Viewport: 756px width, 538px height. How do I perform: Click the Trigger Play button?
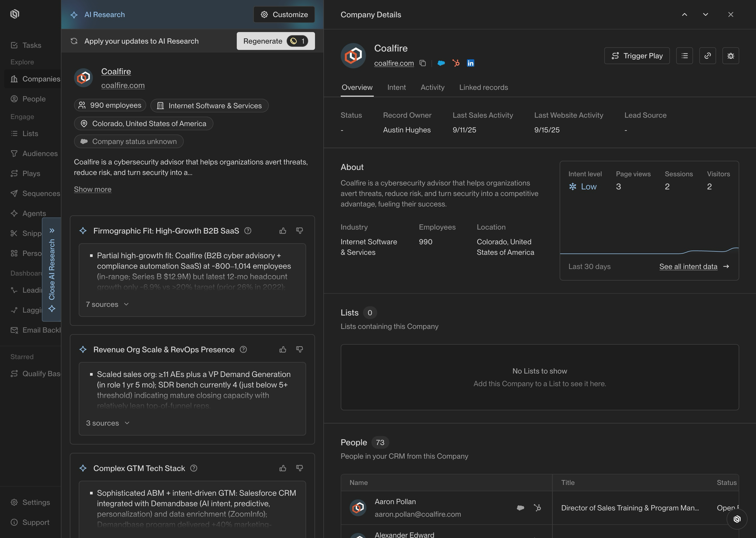637,56
